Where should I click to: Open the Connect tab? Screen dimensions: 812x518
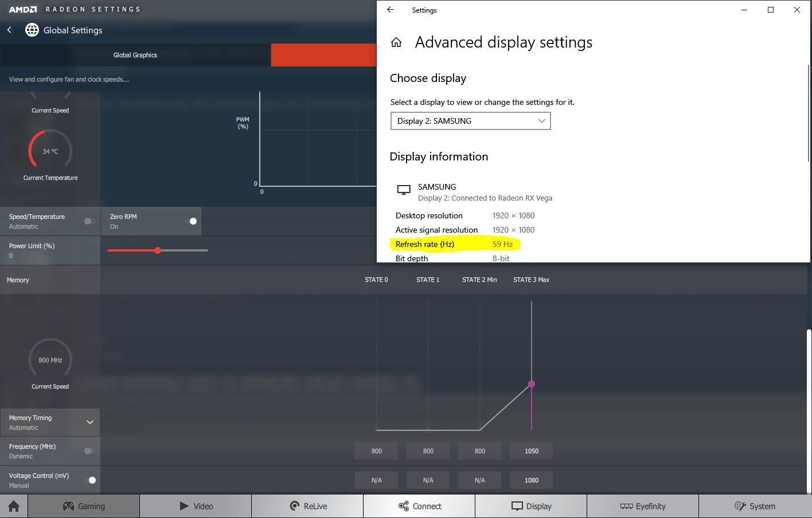click(x=419, y=506)
